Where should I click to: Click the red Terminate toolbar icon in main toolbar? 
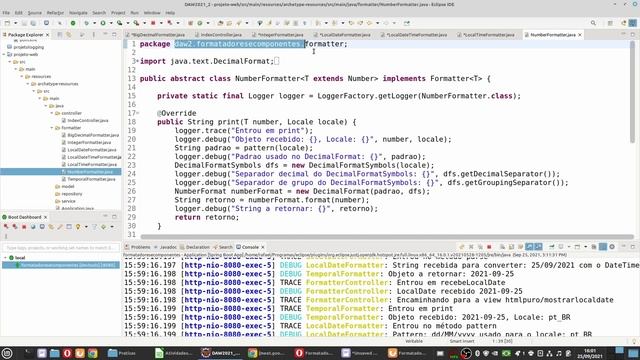[x=153, y=23]
